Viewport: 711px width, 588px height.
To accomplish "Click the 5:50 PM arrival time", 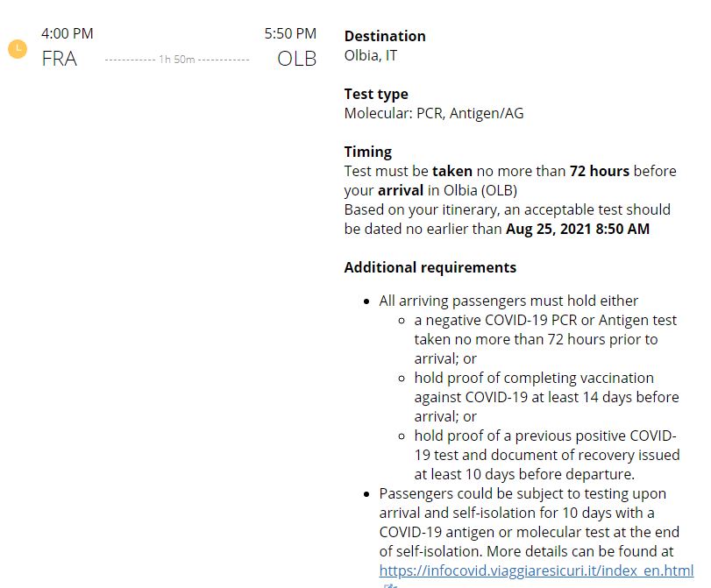I will coord(290,33).
